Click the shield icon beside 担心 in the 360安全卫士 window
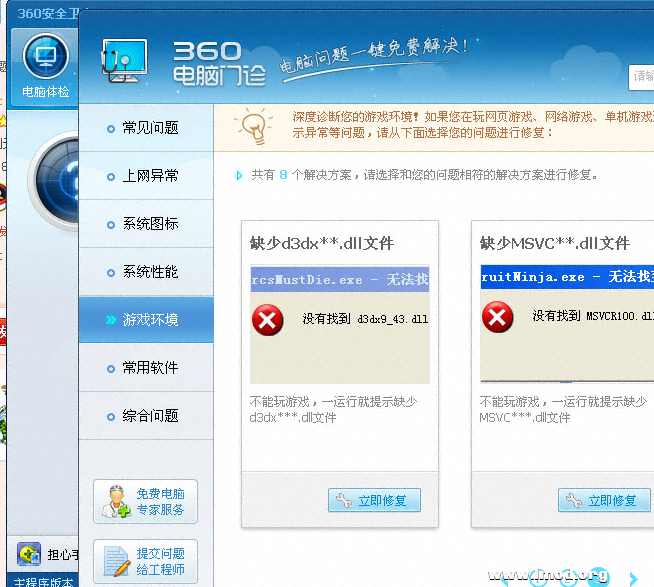Viewport: 654px width, 587px height. [x=29, y=554]
